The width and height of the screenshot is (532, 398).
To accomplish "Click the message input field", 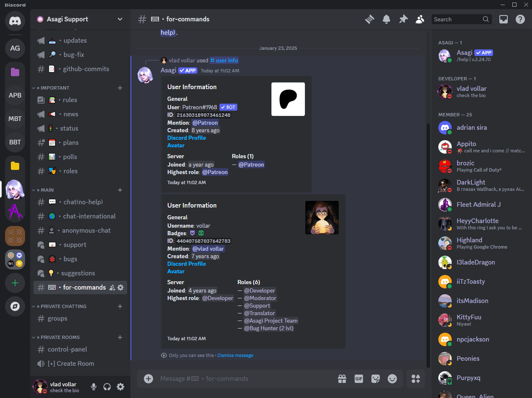I will coord(247,379).
